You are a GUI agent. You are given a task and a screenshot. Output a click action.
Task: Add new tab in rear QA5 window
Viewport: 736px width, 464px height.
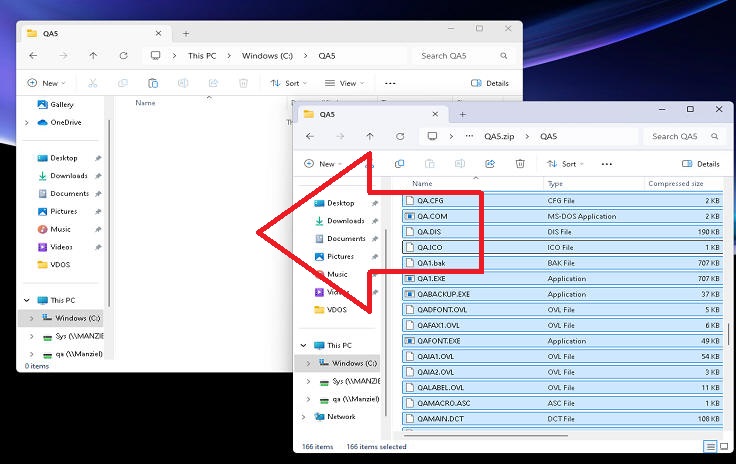186,33
